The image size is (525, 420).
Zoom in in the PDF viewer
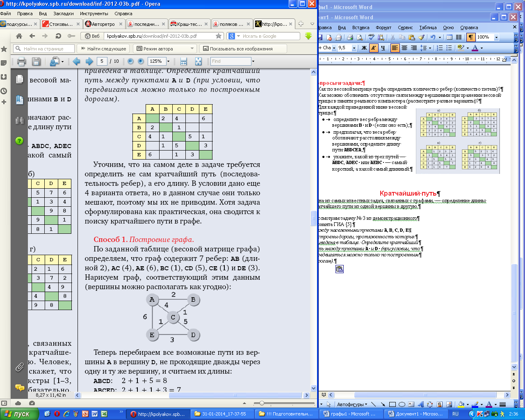(141, 61)
